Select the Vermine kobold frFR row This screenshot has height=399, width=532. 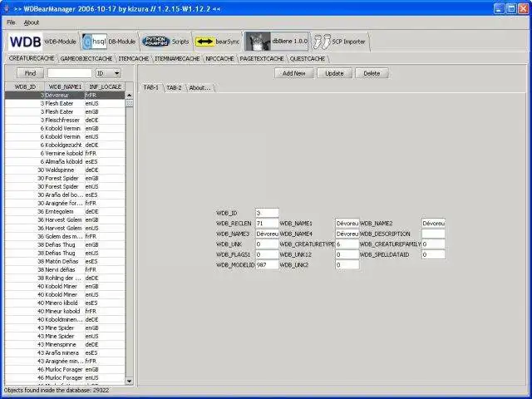coord(65,153)
